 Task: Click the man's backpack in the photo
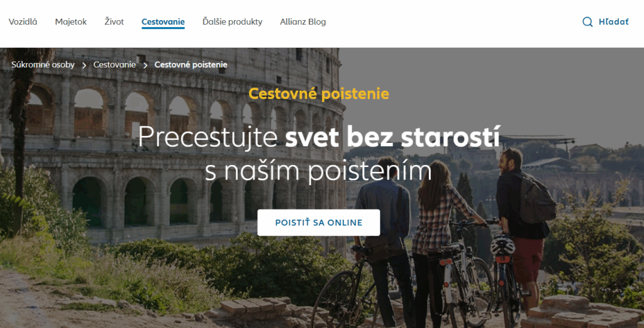tap(537, 198)
